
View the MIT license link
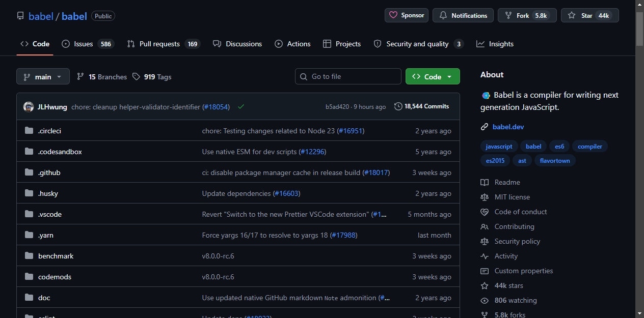click(505, 197)
